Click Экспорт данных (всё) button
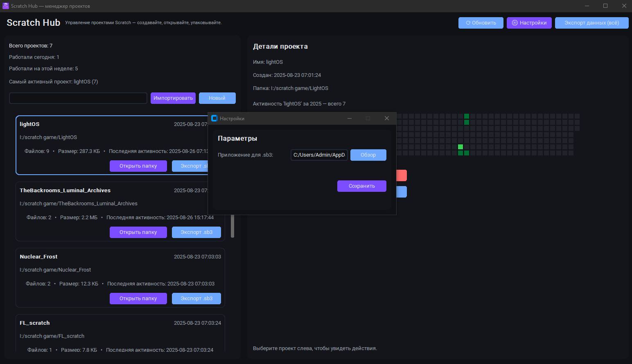 [591, 23]
